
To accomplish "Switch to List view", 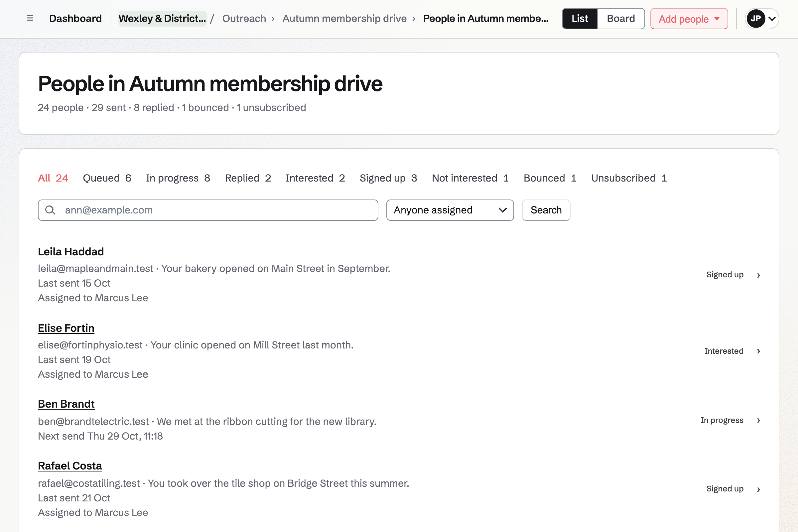I will click(580, 18).
